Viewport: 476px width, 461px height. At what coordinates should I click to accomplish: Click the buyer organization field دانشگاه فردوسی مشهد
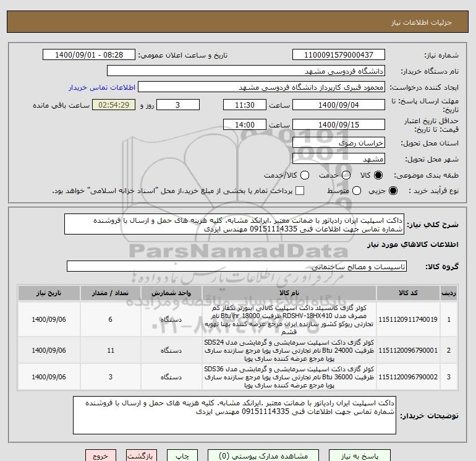(x=246, y=71)
